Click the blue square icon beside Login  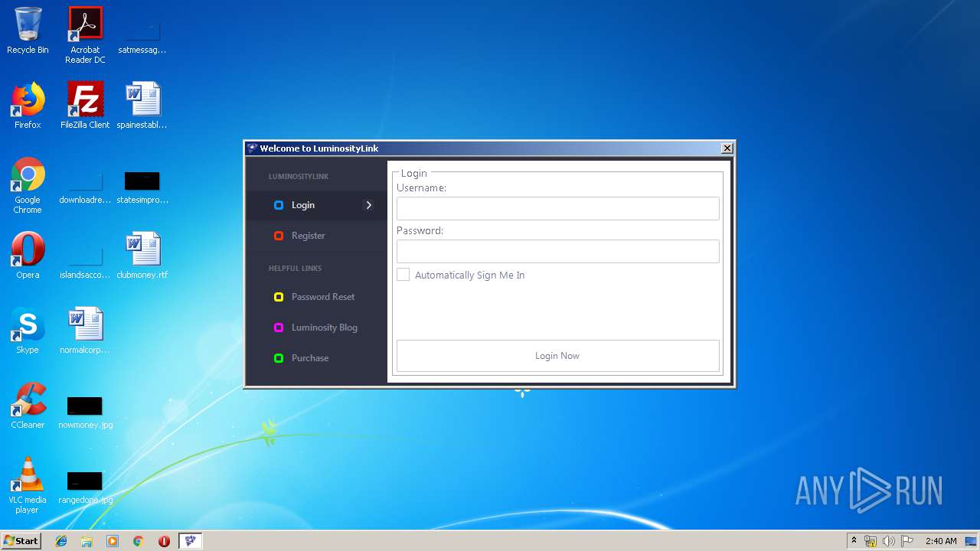[279, 205]
